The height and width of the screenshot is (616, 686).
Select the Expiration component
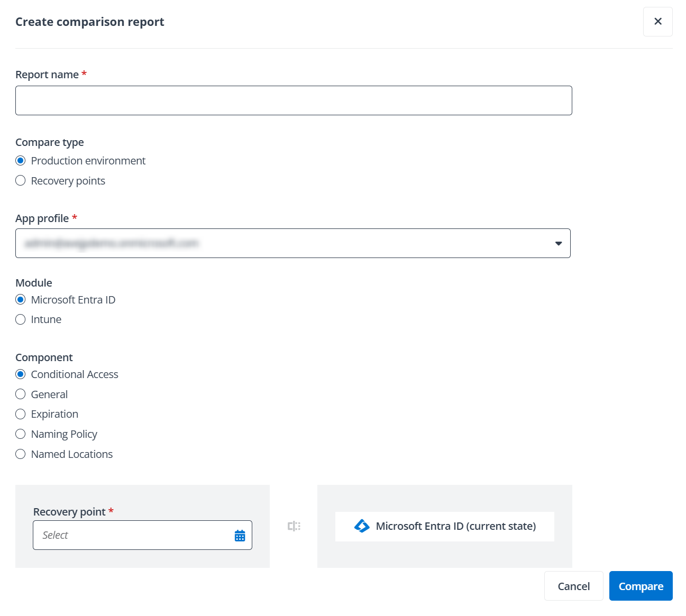click(x=20, y=414)
